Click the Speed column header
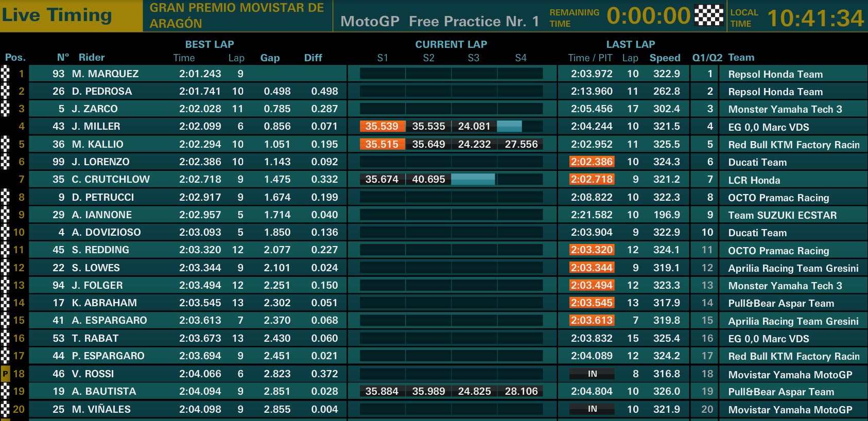868x421 pixels. tap(665, 58)
